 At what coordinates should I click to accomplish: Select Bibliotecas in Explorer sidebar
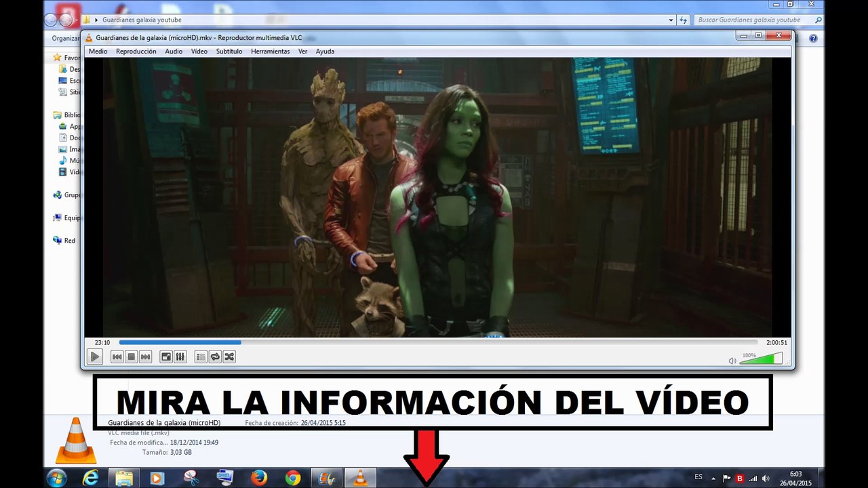pos(66,115)
